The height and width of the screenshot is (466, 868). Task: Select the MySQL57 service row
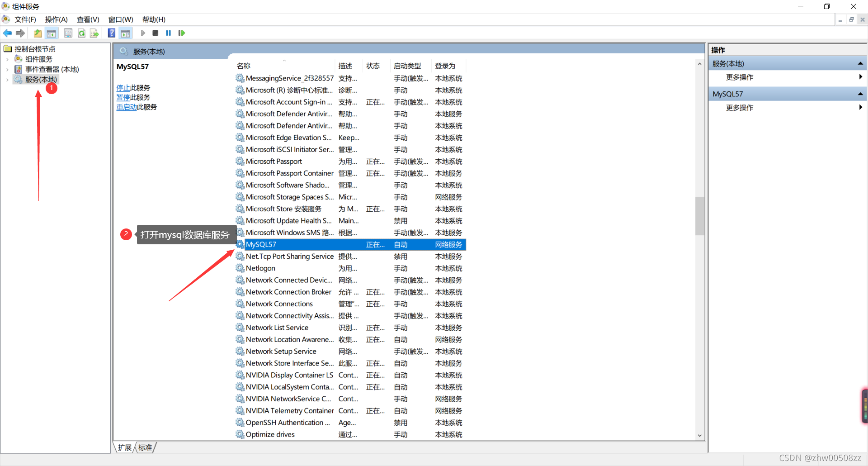point(350,245)
